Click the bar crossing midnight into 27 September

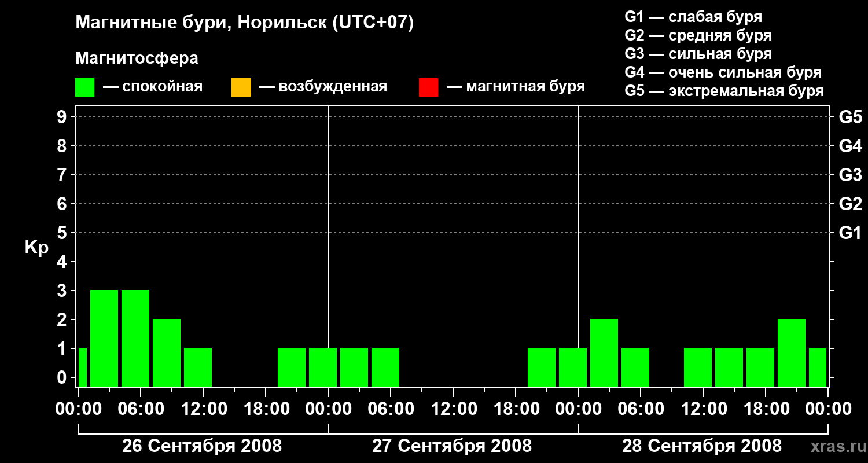coord(323,367)
